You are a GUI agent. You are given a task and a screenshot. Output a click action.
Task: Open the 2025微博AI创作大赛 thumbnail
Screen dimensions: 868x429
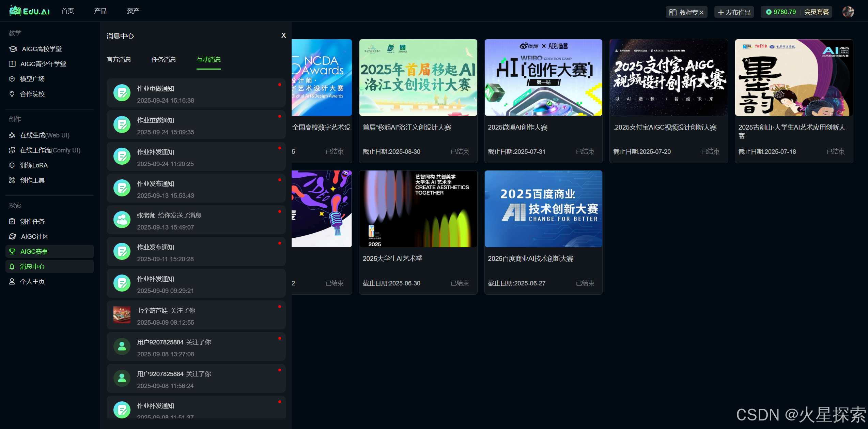543,77
